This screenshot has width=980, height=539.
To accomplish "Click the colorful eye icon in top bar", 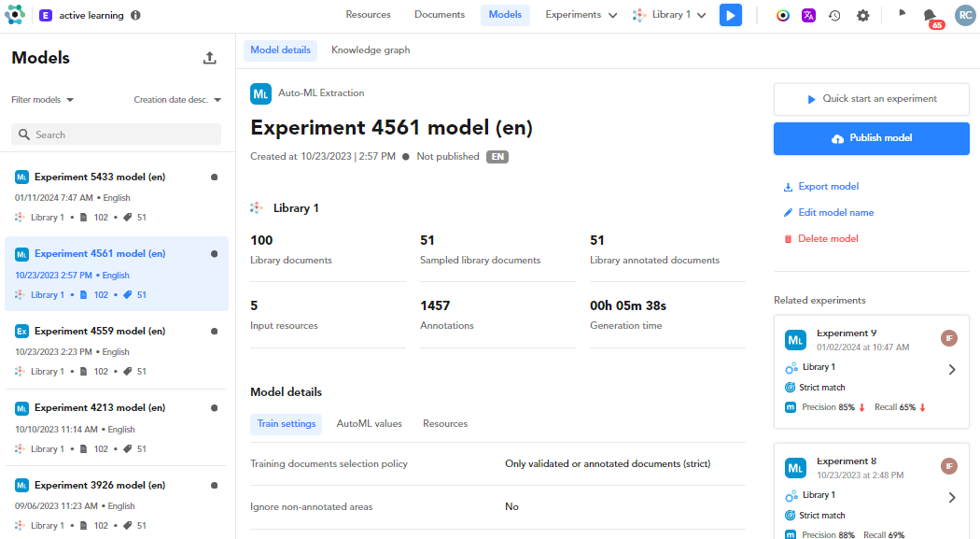I will [x=783, y=15].
